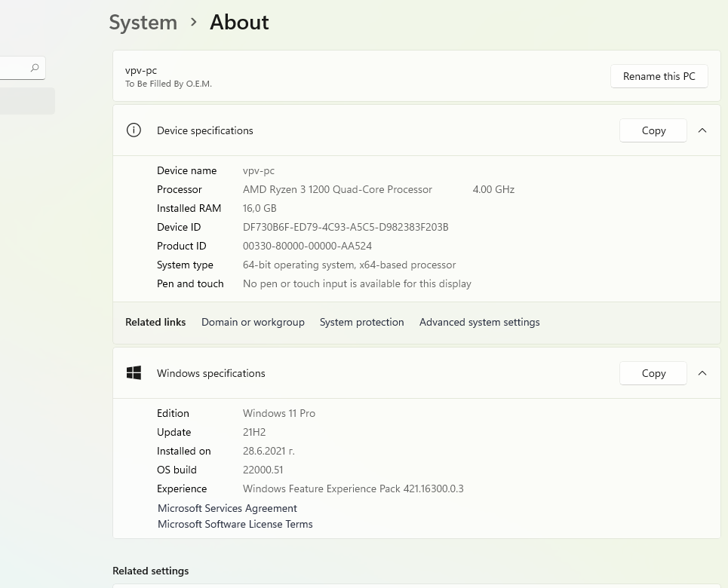Open Domain or workgroup link
Viewport: 728px width, 588px height.
(253, 322)
